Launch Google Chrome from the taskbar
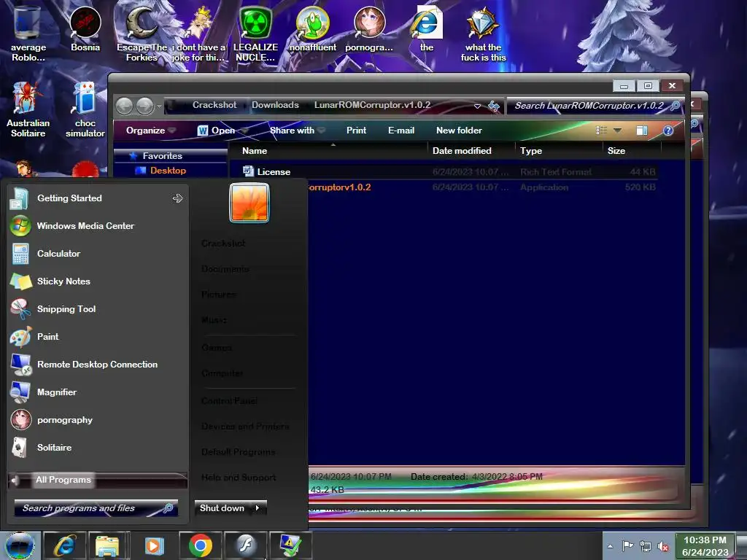This screenshot has width=747, height=560. click(200, 545)
